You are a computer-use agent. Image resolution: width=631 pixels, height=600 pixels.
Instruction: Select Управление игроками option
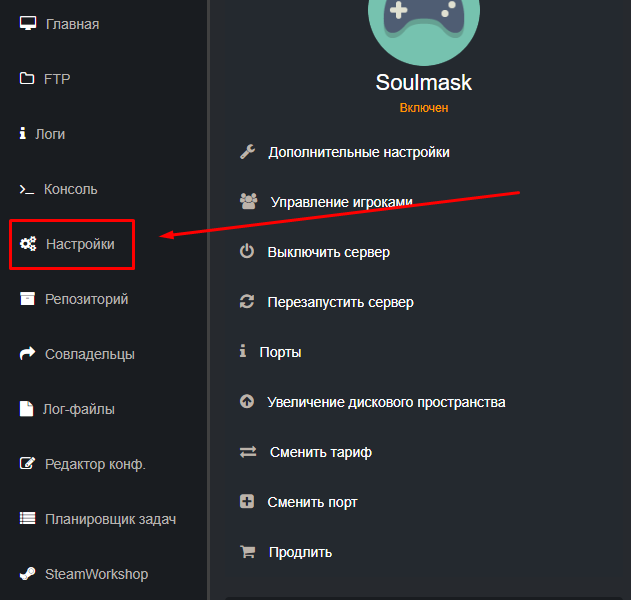click(341, 202)
